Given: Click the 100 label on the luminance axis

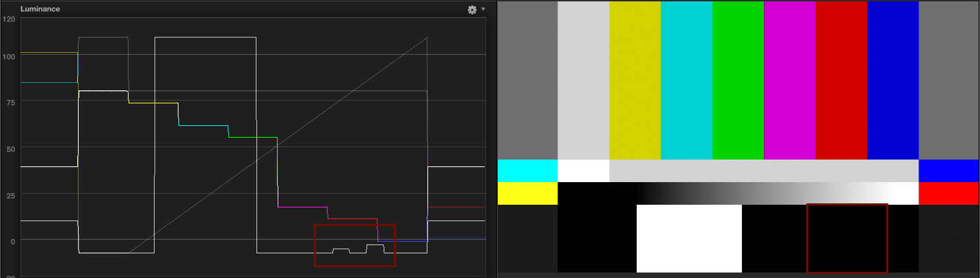Looking at the screenshot, I should pyautogui.click(x=8, y=56).
